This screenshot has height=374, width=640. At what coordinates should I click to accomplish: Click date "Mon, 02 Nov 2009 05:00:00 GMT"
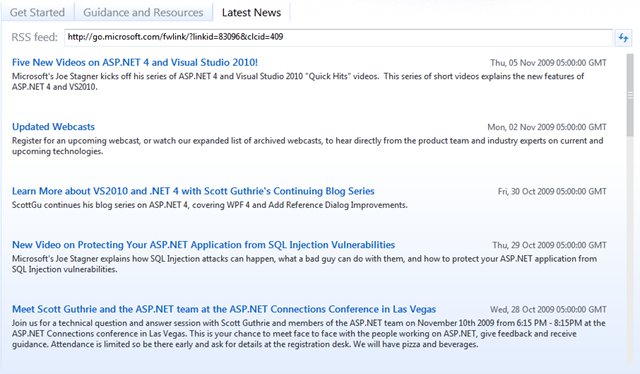point(547,127)
